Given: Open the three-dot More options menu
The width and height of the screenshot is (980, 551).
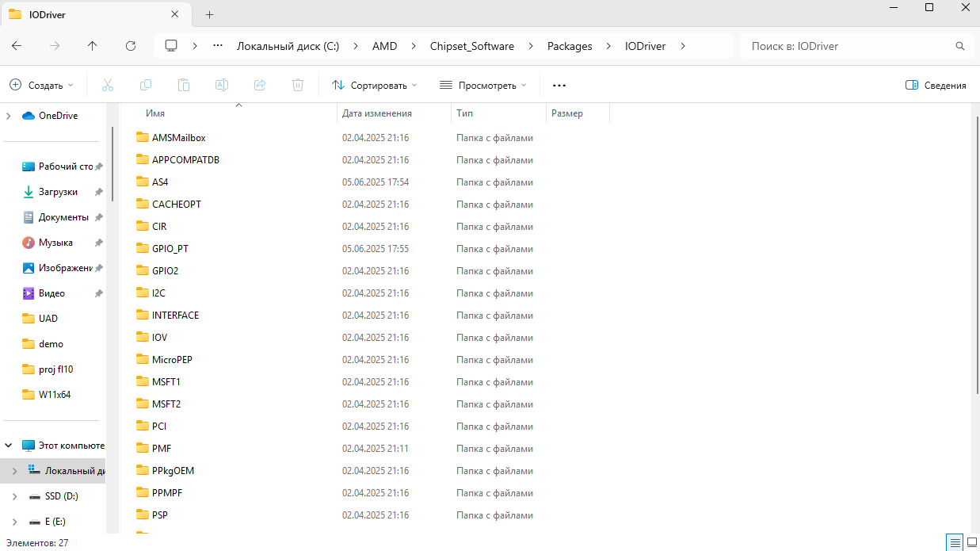Looking at the screenshot, I should point(559,85).
